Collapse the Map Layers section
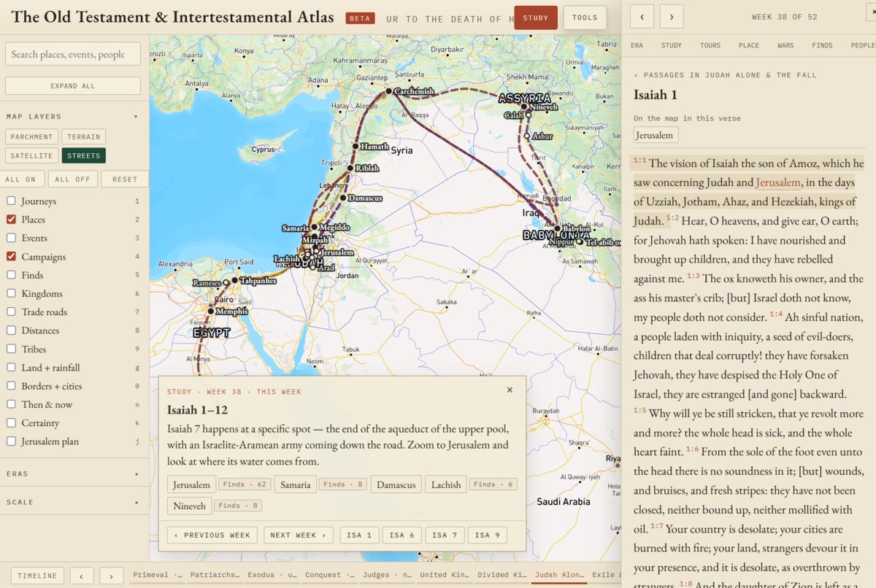Viewport: 876px width, 588px height. 73,117
